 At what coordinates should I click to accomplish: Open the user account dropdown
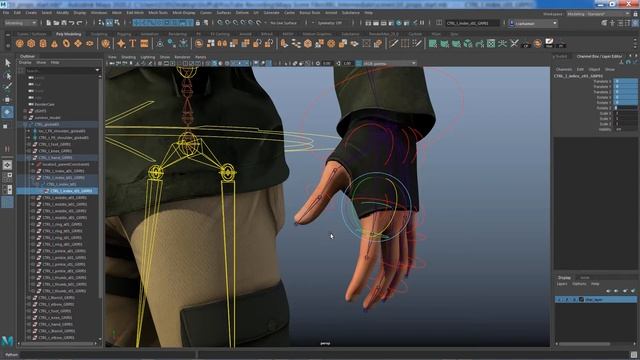[533, 23]
